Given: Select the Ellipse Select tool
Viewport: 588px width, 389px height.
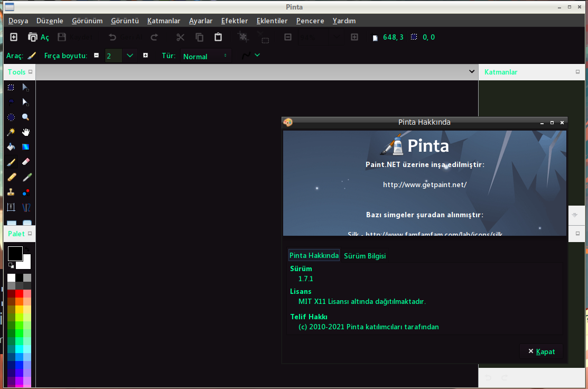Looking at the screenshot, I should click(x=11, y=117).
